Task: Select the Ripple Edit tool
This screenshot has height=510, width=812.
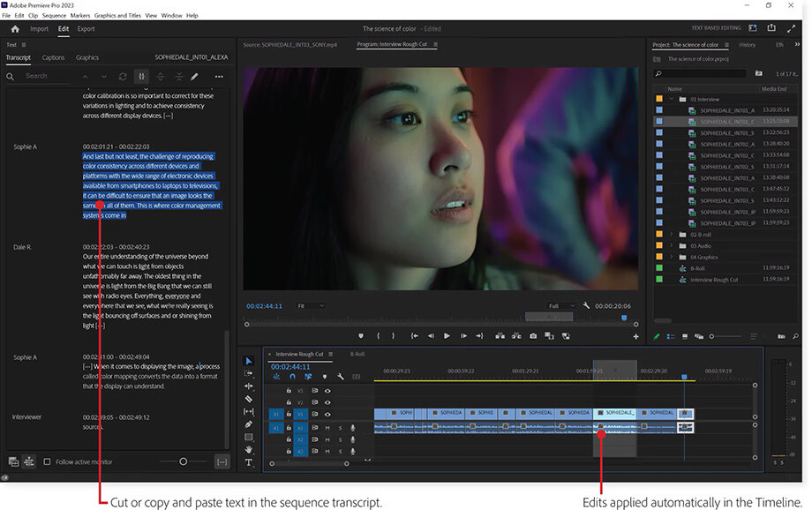Action: click(249, 386)
